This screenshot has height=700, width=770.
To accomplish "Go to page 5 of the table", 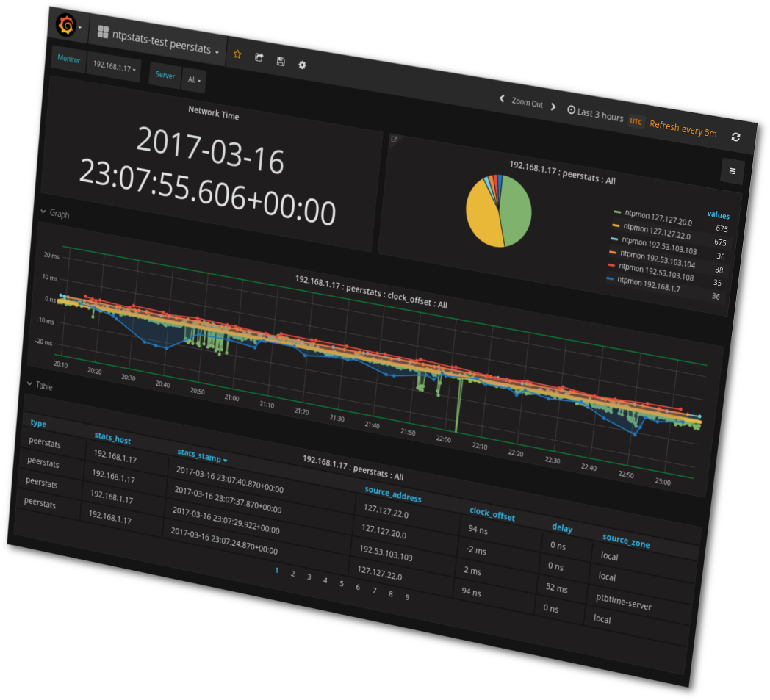I will pyautogui.click(x=342, y=583).
